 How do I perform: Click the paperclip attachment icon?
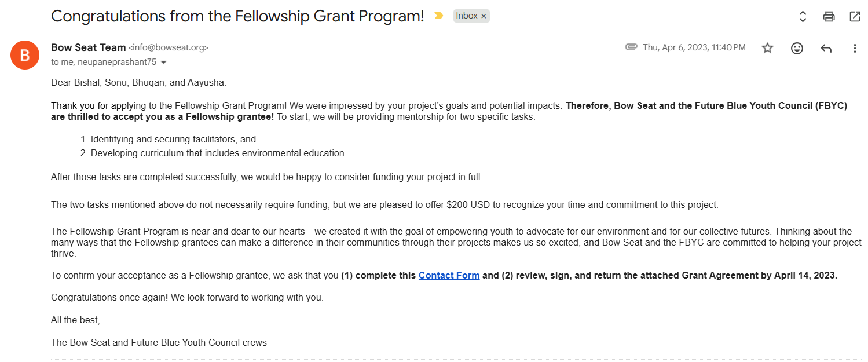click(631, 47)
